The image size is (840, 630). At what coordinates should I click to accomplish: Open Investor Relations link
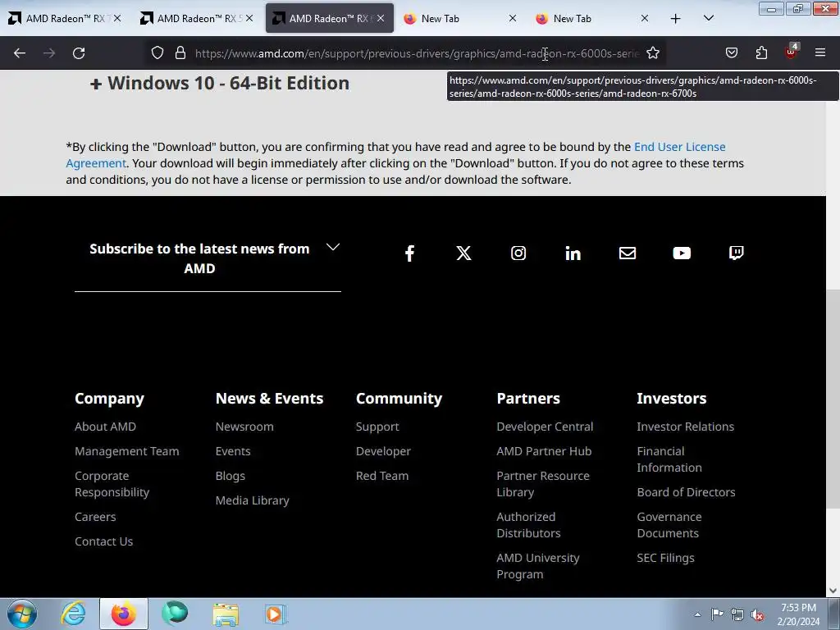click(686, 427)
